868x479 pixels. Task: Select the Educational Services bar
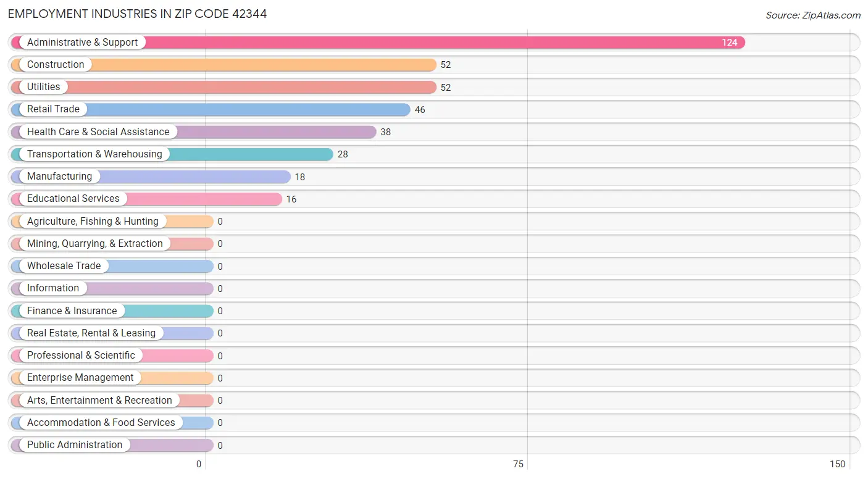tap(146, 199)
